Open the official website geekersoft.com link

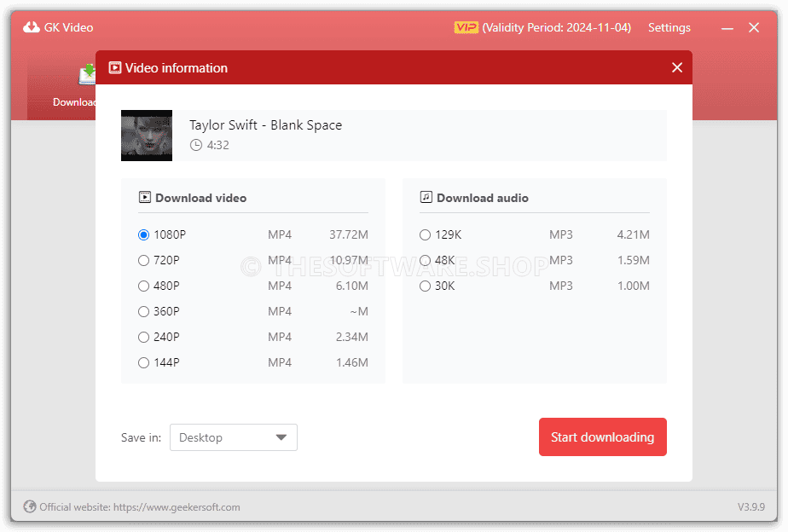click(x=177, y=507)
